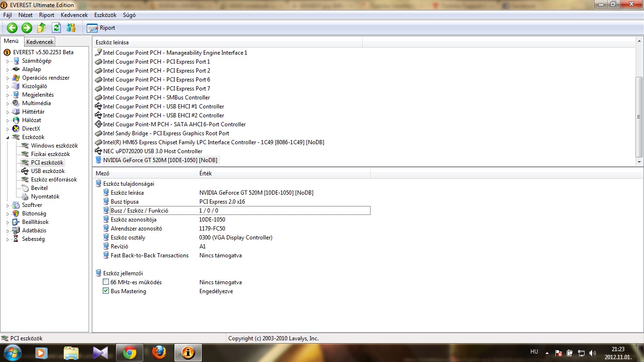
Task: Collapse the Eszközök tree node arrow
Action: tap(8, 137)
